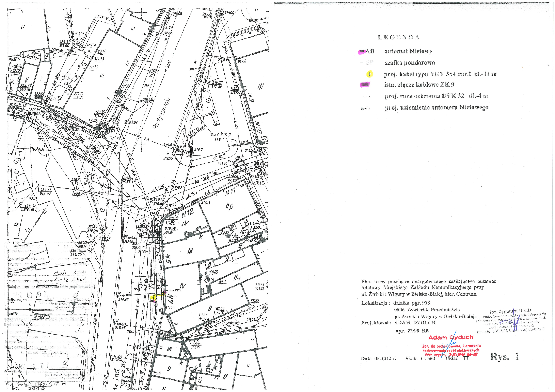Click the grounding symbol in the legend
Viewport: 555px width, 392px height.
click(365, 109)
